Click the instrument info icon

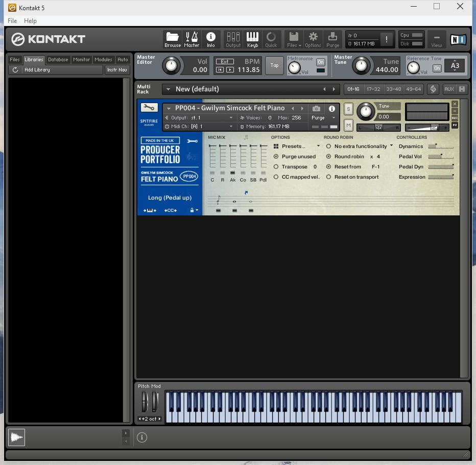pyautogui.click(x=332, y=108)
